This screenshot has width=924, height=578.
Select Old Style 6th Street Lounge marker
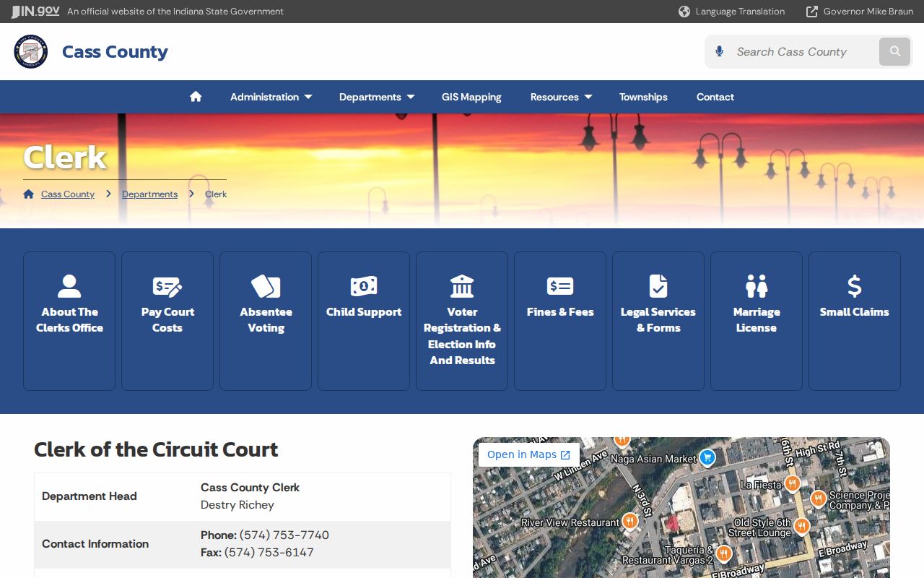click(801, 526)
